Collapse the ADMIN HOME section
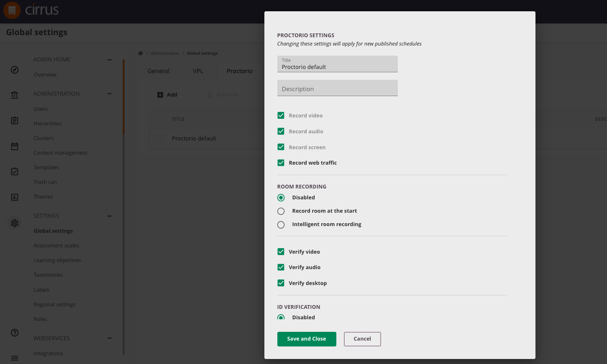Viewport: 607px width, 364px height. [x=110, y=60]
